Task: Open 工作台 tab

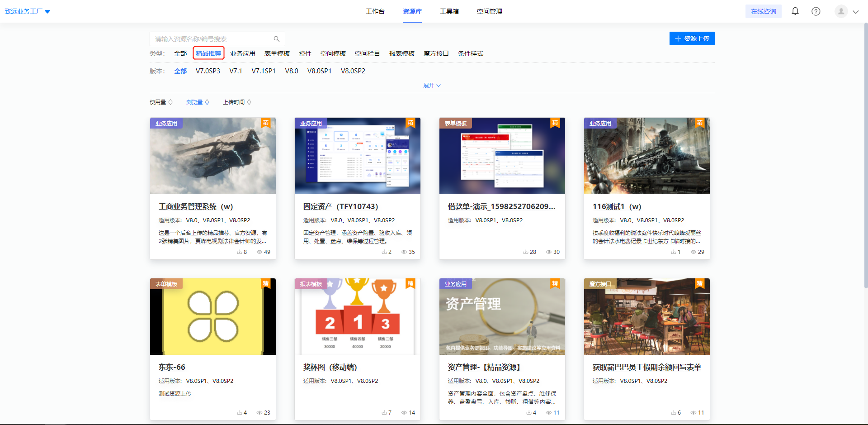Action: coord(375,11)
